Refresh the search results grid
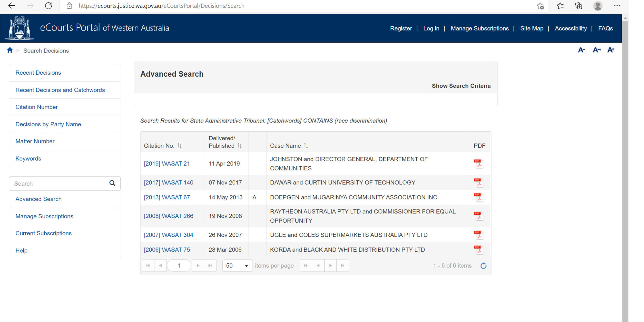The height and width of the screenshot is (322, 644). 483,265
